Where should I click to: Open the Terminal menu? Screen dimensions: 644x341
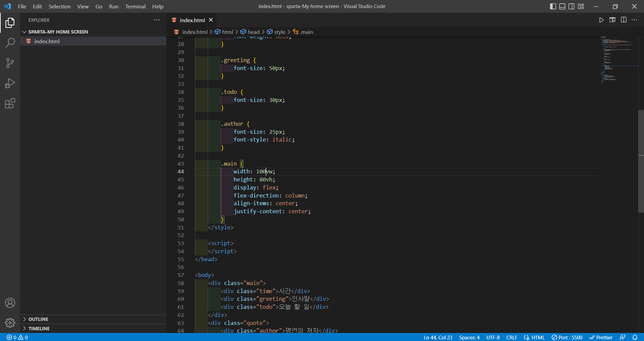[136, 6]
